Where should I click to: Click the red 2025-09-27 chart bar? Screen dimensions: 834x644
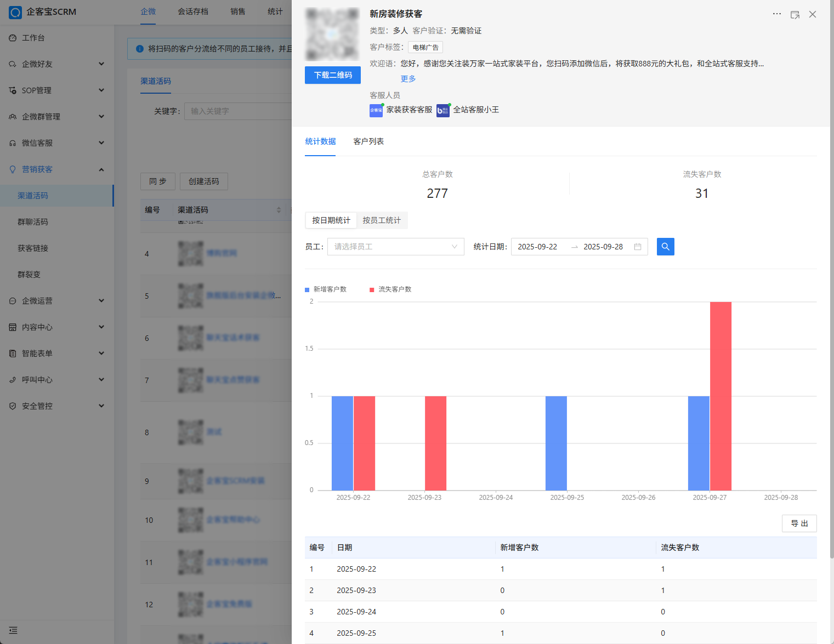720,396
